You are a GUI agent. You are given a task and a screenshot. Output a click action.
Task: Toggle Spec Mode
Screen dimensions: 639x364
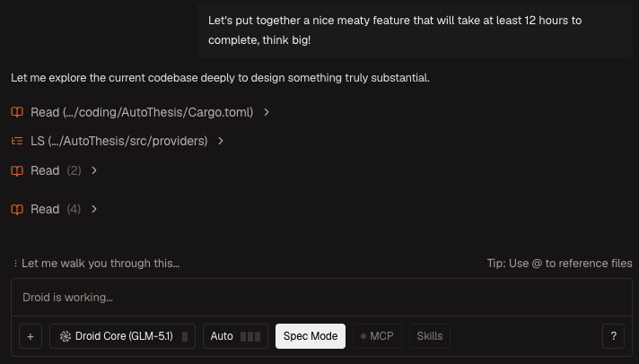[311, 336]
